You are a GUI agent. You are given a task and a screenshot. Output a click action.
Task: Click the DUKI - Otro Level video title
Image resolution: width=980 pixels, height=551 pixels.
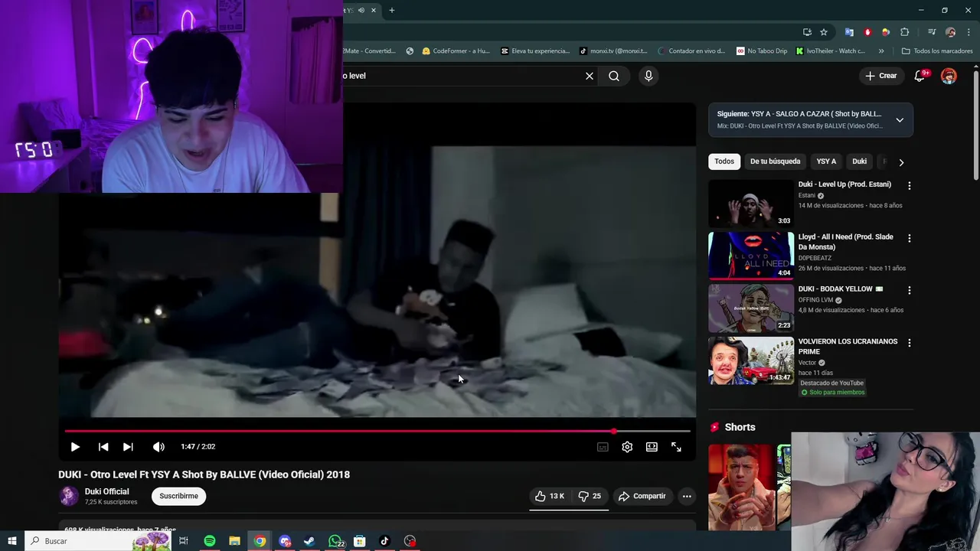(x=204, y=474)
